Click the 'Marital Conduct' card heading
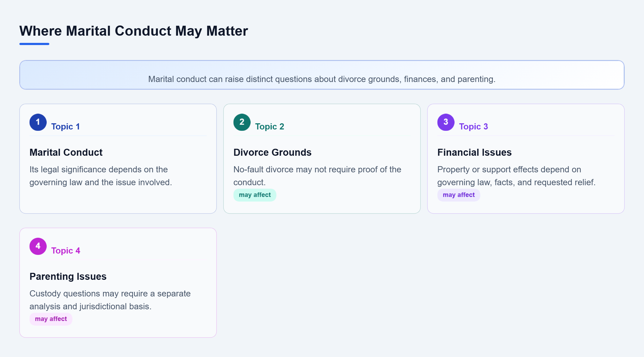Viewport: 644px width, 357px height. [66, 152]
